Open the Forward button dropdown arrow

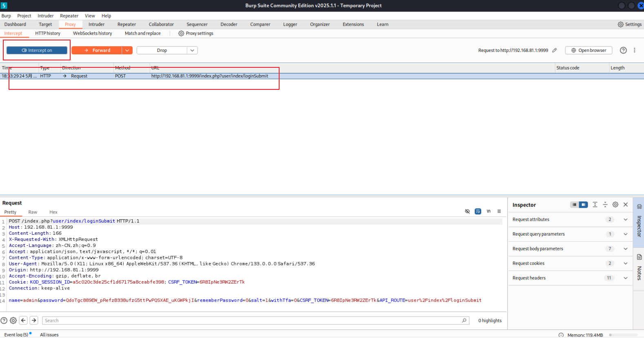pos(127,50)
